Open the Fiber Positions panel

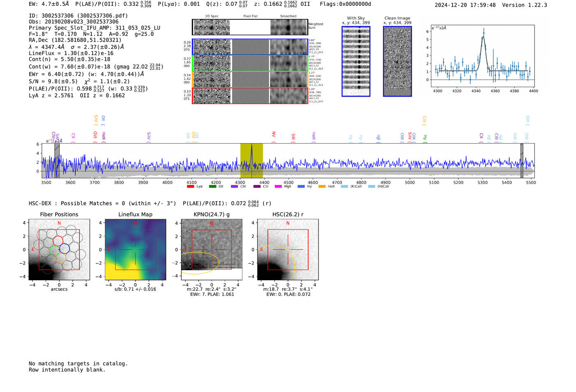click(59, 250)
